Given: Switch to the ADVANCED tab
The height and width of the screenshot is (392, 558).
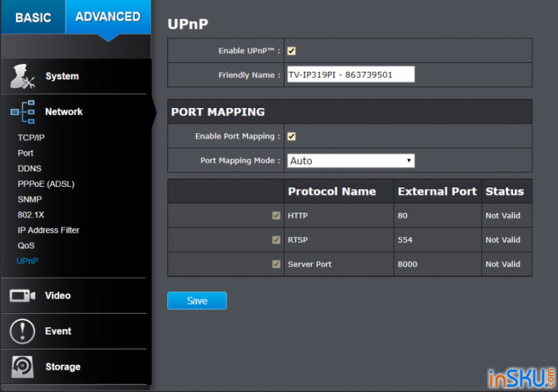Looking at the screenshot, I should pos(108,17).
